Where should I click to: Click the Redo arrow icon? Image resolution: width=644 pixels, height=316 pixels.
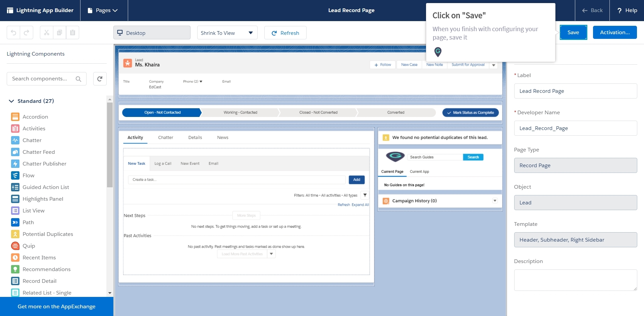click(x=26, y=33)
